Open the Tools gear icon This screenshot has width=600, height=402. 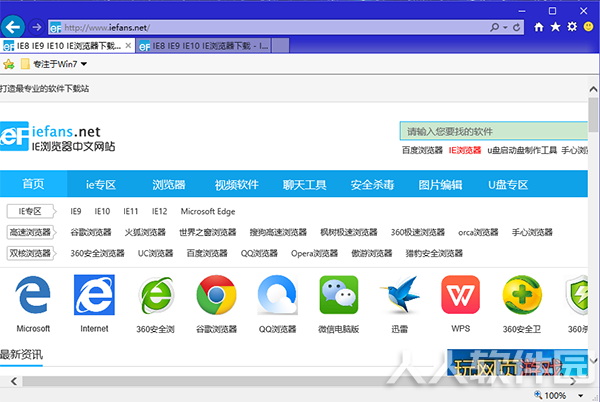[572, 27]
